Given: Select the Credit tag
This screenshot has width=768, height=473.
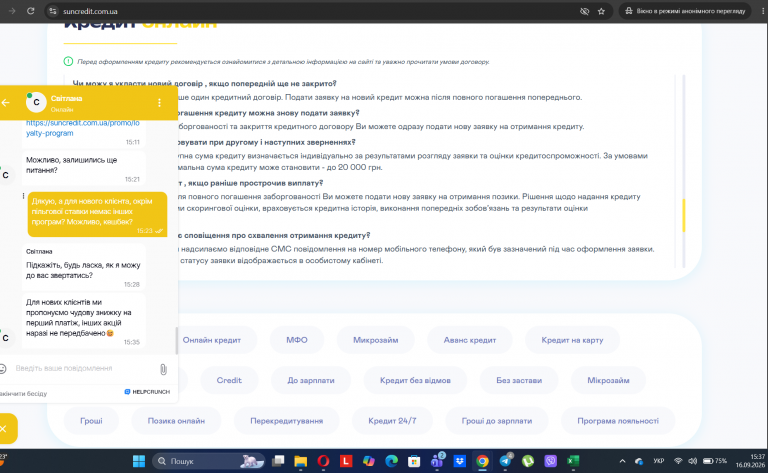Looking at the screenshot, I should 229,380.
